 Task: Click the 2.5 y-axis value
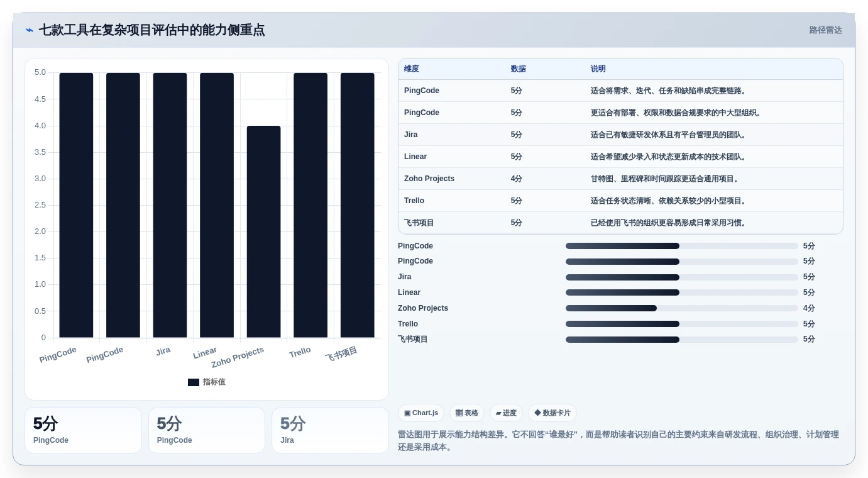[40, 205]
